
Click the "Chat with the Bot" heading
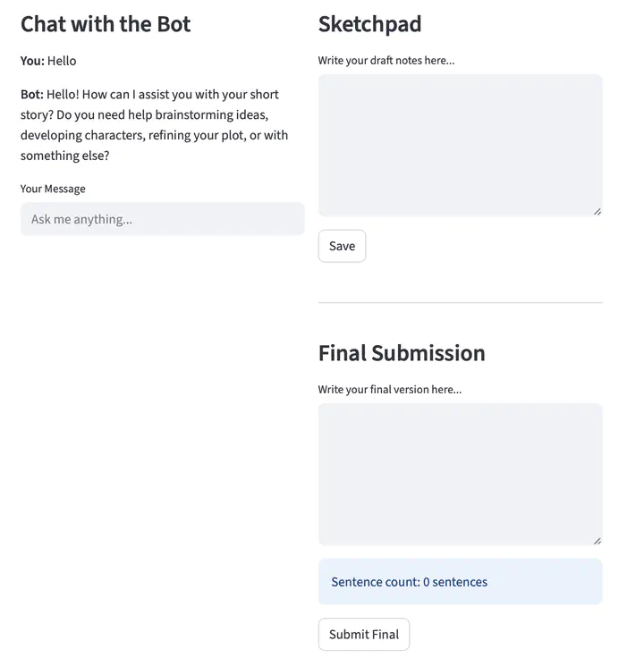tap(106, 24)
